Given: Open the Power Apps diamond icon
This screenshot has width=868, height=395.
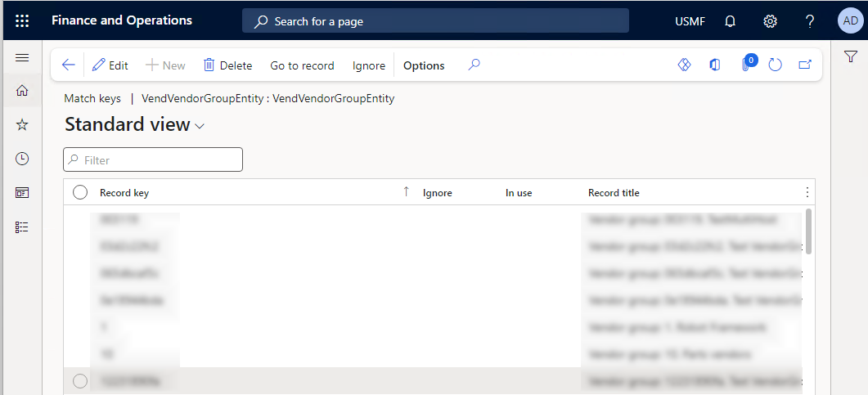Looking at the screenshot, I should tap(684, 65).
